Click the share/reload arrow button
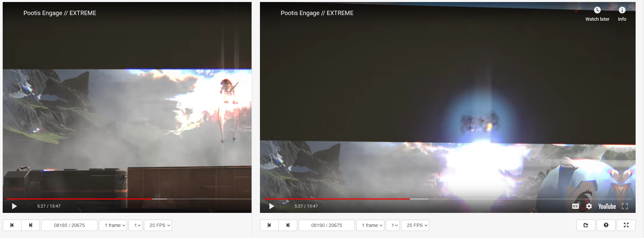The height and width of the screenshot is (238, 644). click(586, 225)
